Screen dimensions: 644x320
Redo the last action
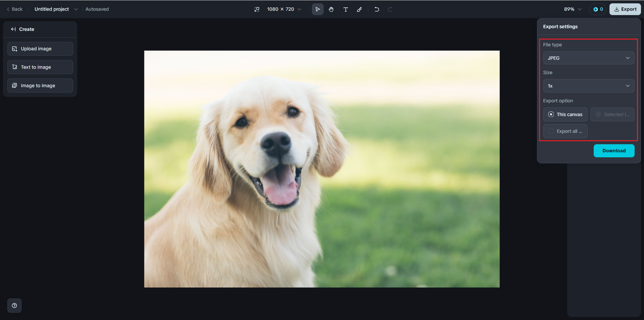coord(390,9)
